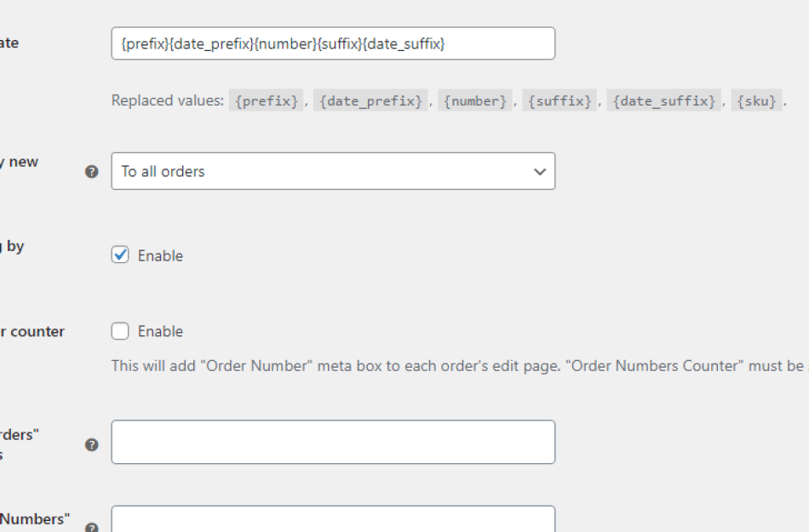Click the {sku} replaced value tag
The height and width of the screenshot is (532, 809).
pyautogui.click(x=757, y=100)
